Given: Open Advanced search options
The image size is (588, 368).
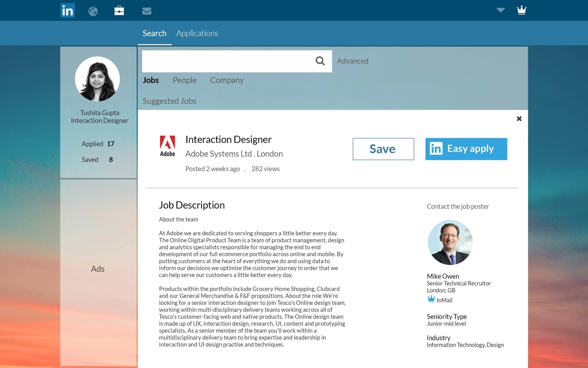Looking at the screenshot, I should tap(352, 61).
